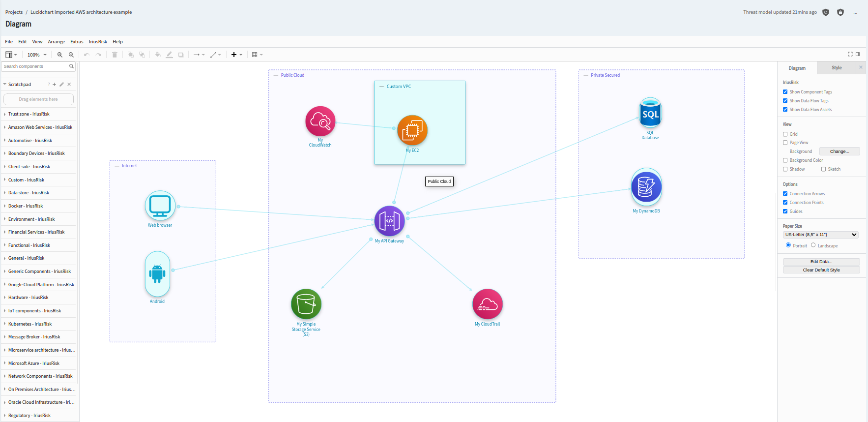Viewport: 868px width, 422px height.
Task: Open the Help menu
Action: click(x=117, y=42)
